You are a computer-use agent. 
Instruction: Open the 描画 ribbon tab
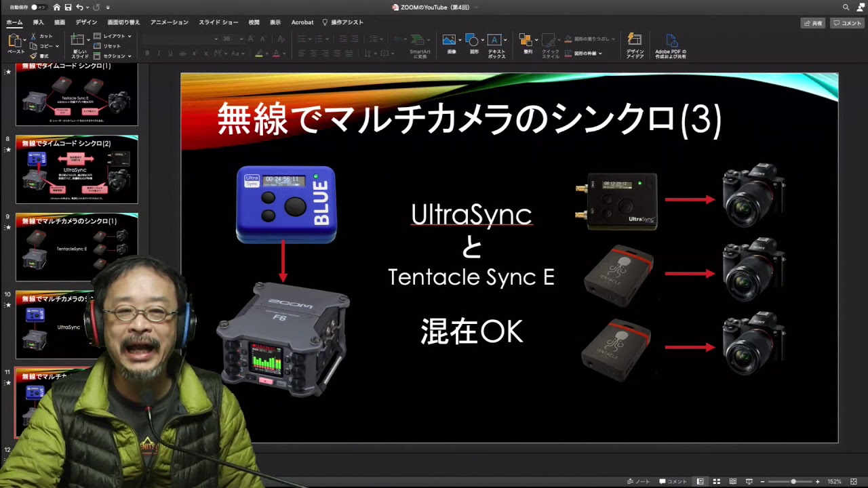(x=60, y=22)
